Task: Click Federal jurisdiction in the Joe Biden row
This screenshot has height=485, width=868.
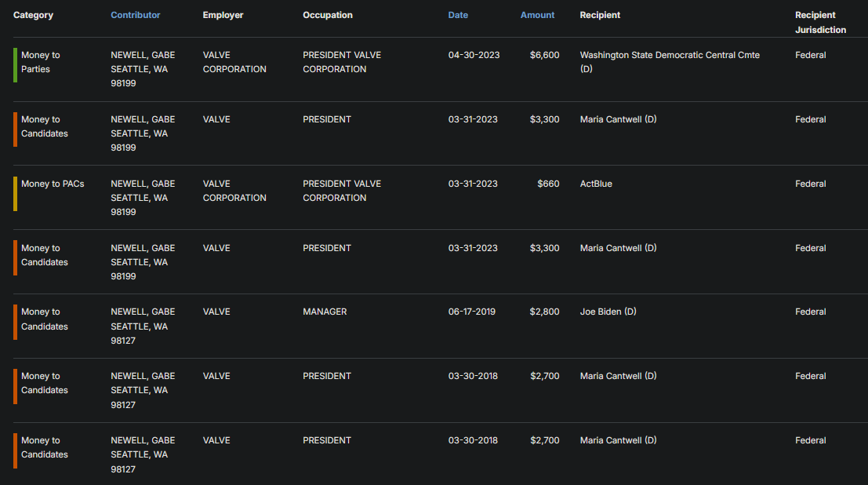Action: coord(811,312)
